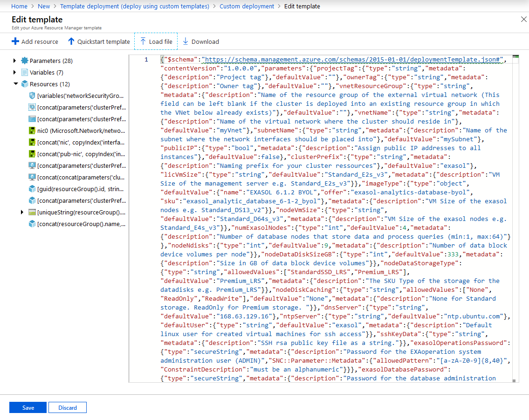Collapse the Resources (12) tree node
Screen dimensions: 529x420
click(x=15, y=84)
